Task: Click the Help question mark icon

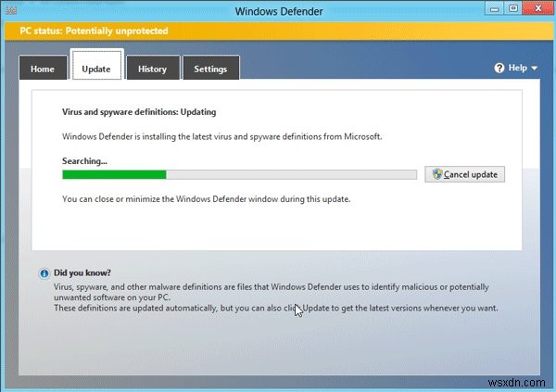Action: click(499, 68)
